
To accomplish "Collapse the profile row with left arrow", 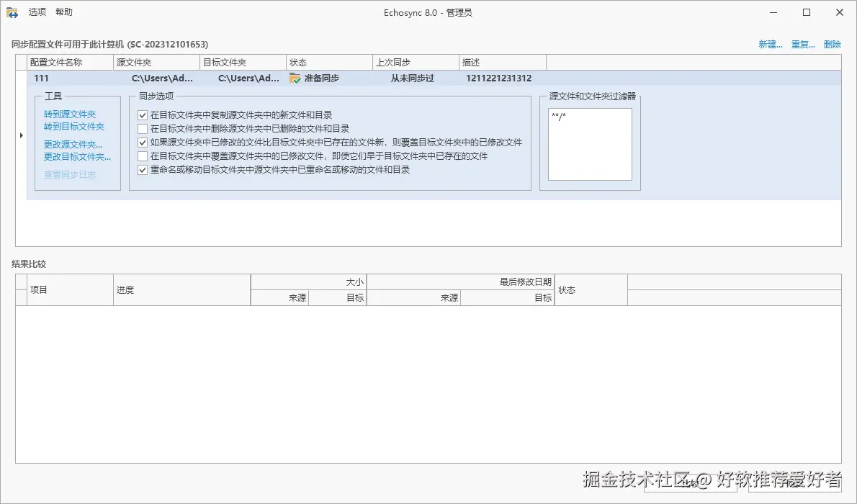I will click(22, 135).
